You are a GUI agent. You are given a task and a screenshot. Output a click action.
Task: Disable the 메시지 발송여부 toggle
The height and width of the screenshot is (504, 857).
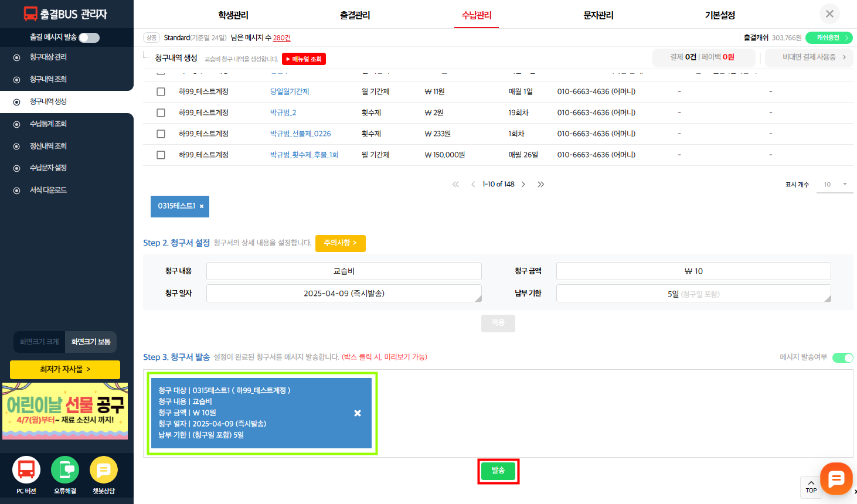click(x=842, y=357)
